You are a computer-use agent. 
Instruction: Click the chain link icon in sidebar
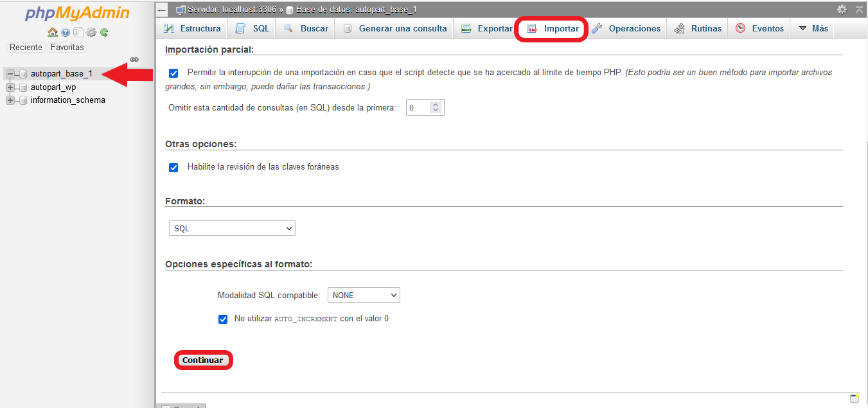[x=134, y=60]
